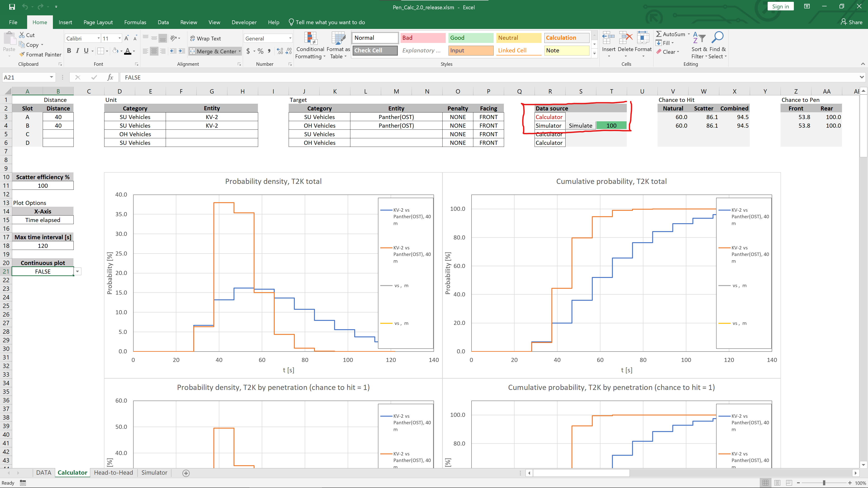Toggle bottom vertical alignment
The height and width of the screenshot is (488, 868).
163,38
